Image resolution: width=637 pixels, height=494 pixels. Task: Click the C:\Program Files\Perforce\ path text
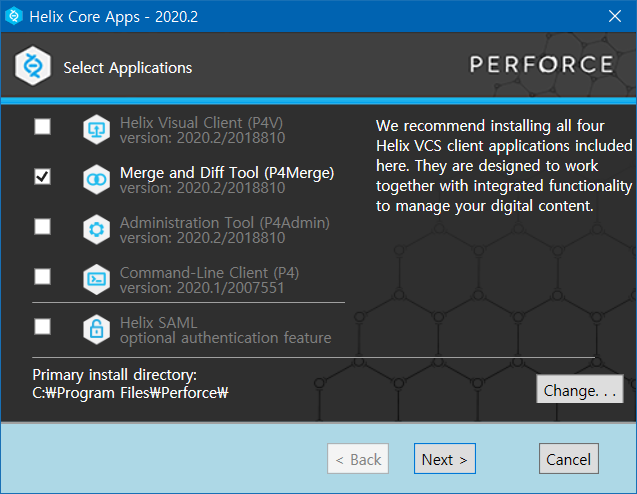point(130,393)
